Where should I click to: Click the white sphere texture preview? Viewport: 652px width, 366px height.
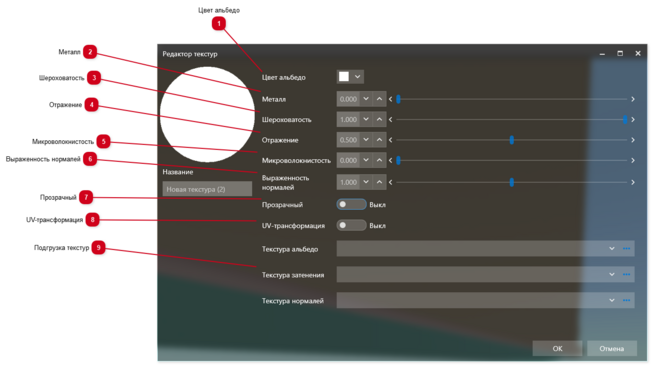tap(207, 115)
